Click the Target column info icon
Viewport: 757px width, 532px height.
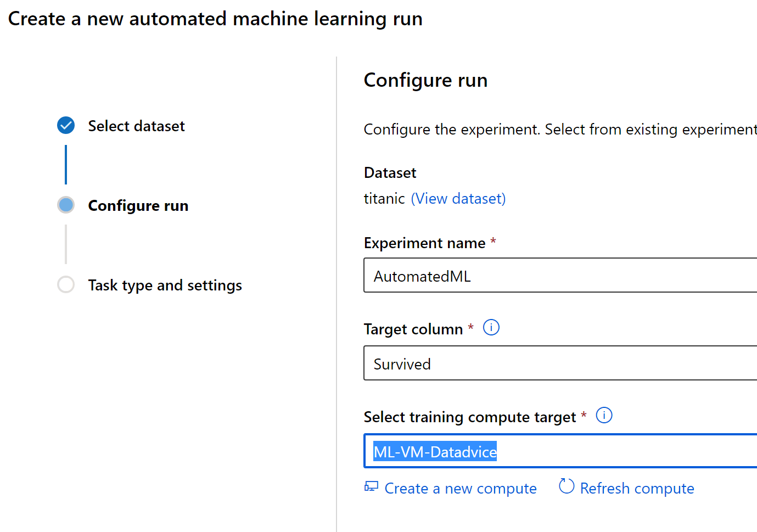point(491,327)
